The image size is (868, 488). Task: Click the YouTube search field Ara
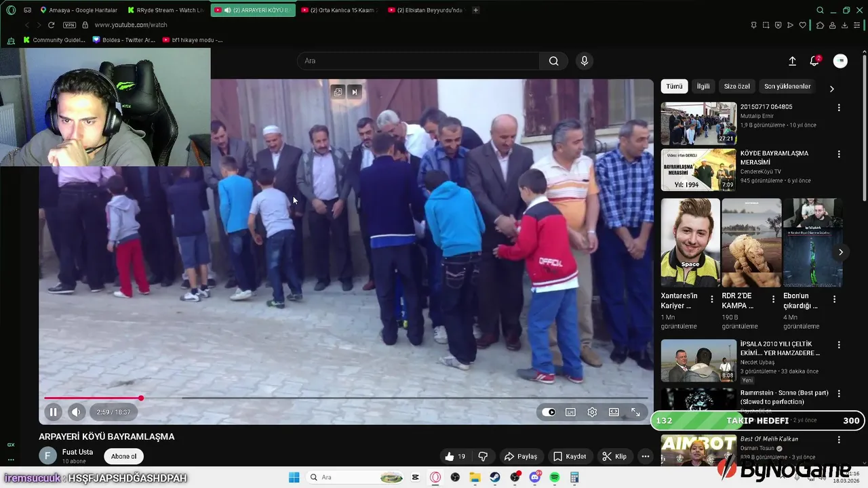pyautogui.click(x=418, y=61)
